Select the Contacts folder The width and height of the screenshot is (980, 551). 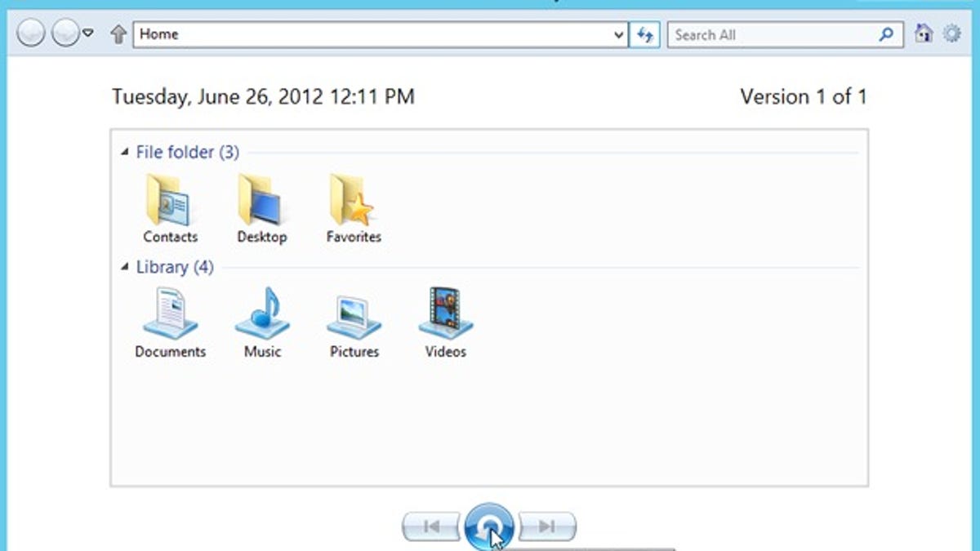[170, 208]
